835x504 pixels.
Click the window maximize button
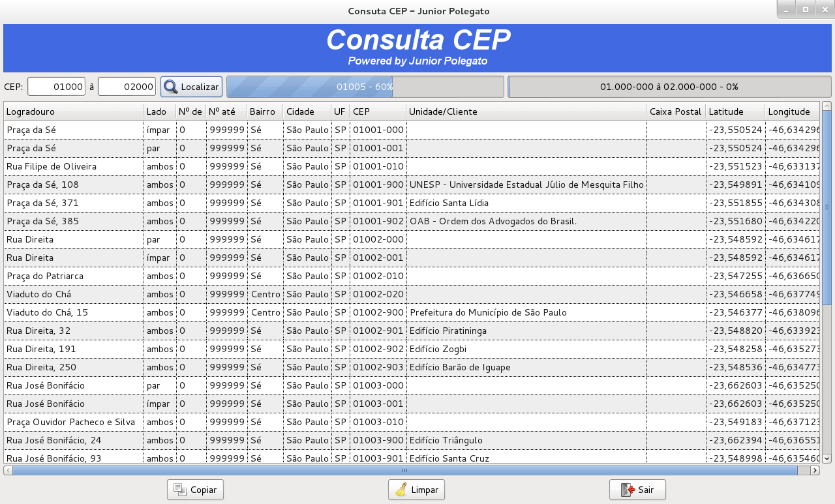coord(806,10)
